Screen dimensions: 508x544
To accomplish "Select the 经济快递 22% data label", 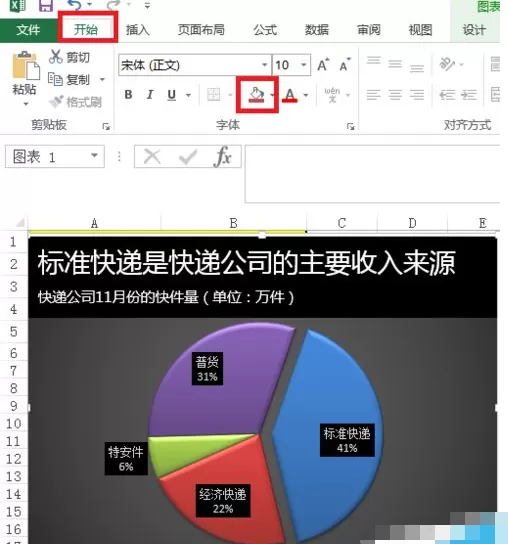I will (x=223, y=501).
